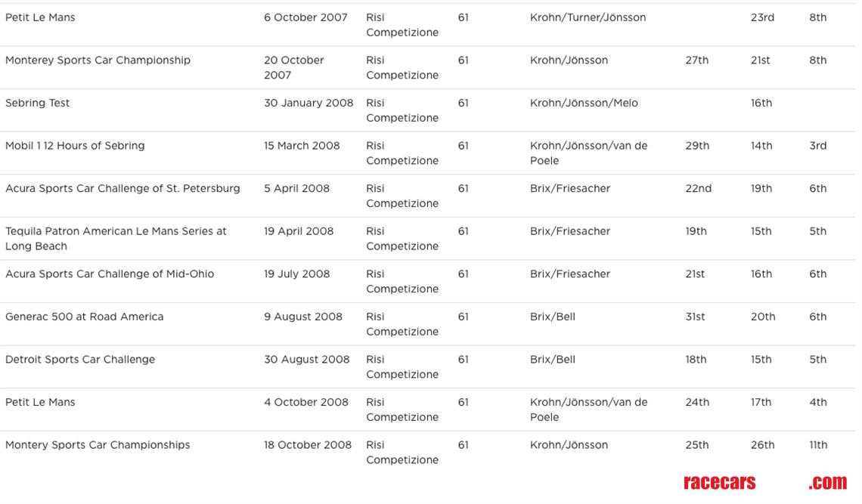The height and width of the screenshot is (504, 862).
Task: Click the Acura Sports Car Challenge of St. Petersburg
Action: pos(122,188)
